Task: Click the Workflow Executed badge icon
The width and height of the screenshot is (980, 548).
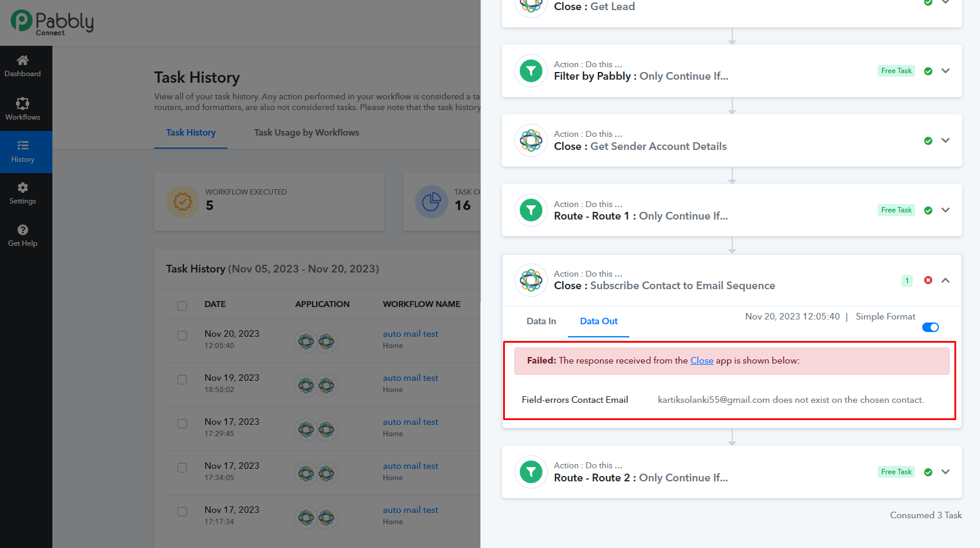Action: click(x=183, y=202)
